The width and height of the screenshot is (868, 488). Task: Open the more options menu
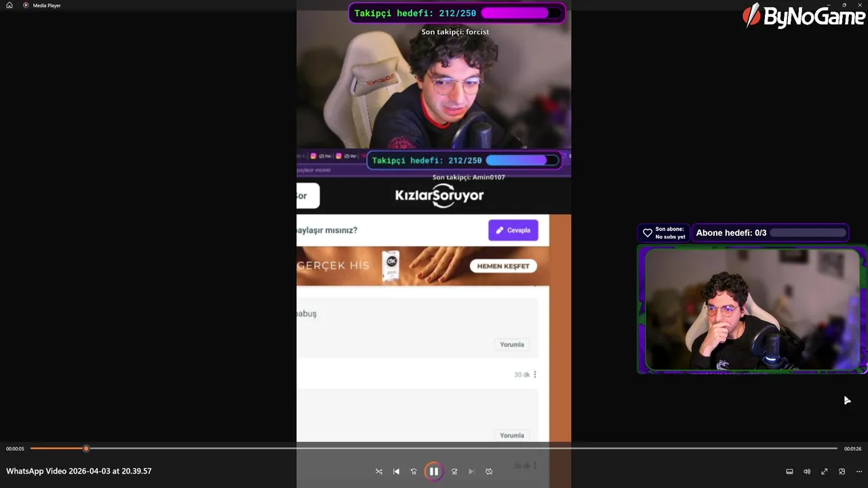pos(859,471)
